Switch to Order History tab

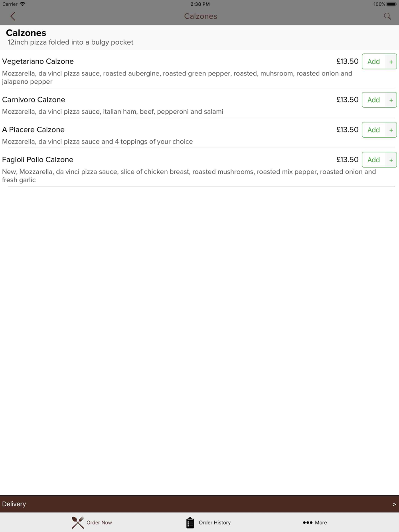[x=208, y=522]
